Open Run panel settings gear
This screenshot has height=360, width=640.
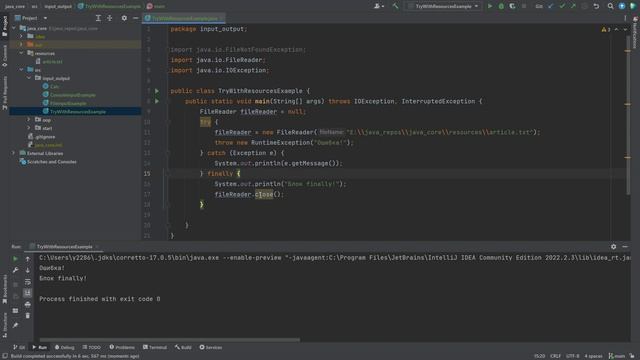coord(613,247)
